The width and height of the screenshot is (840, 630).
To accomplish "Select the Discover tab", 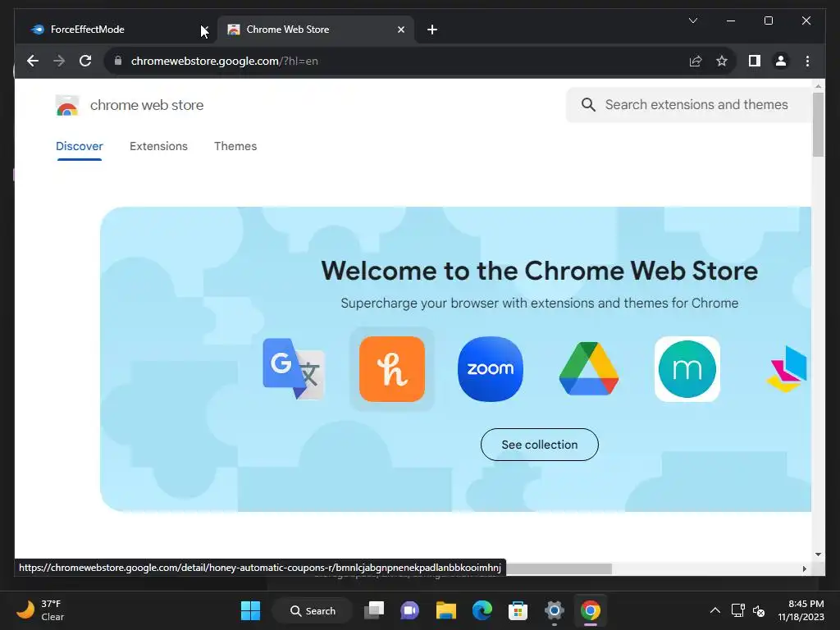I will (80, 146).
